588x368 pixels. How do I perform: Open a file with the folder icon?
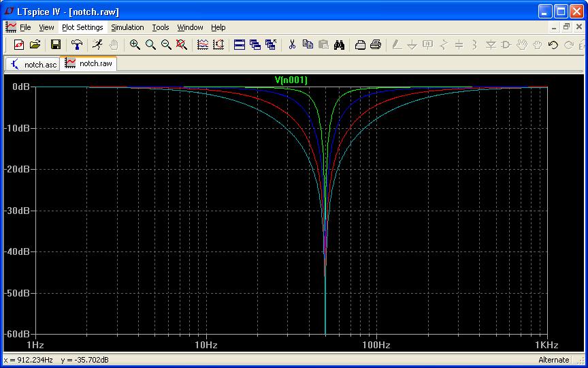pyautogui.click(x=35, y=45)
